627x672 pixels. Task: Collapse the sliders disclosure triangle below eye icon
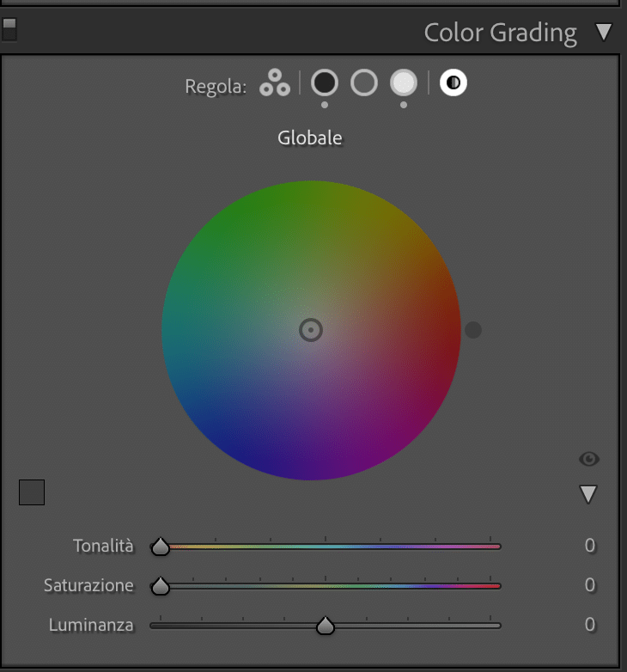click(588, 494)
